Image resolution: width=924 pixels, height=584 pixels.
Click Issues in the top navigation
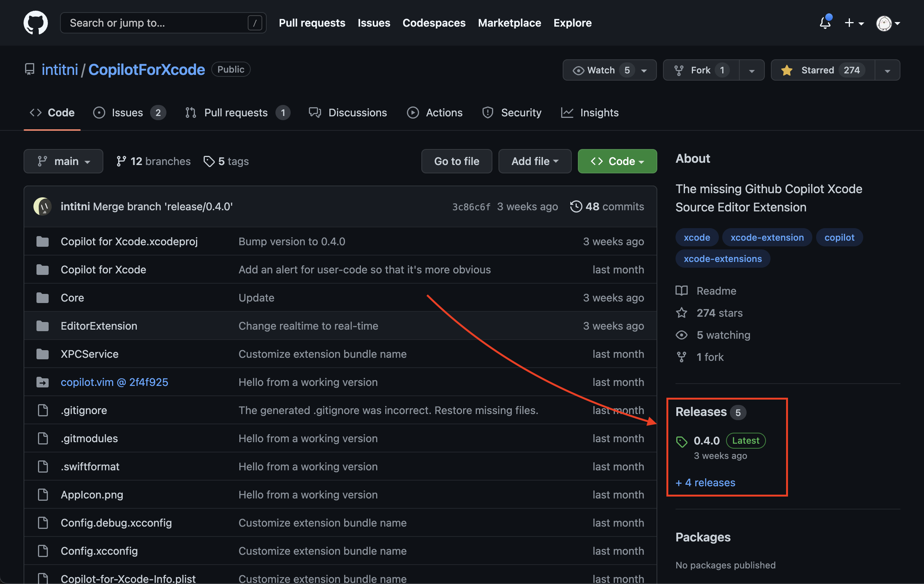(374, 23)
